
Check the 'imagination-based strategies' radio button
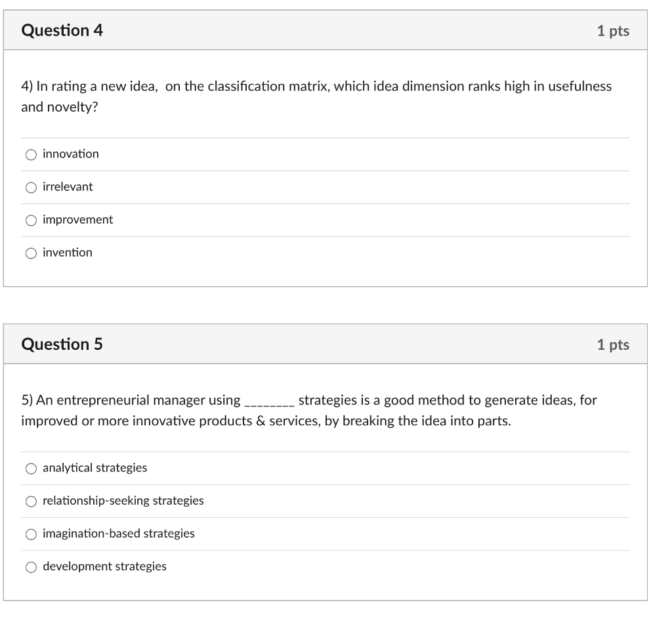click(31, 534)
